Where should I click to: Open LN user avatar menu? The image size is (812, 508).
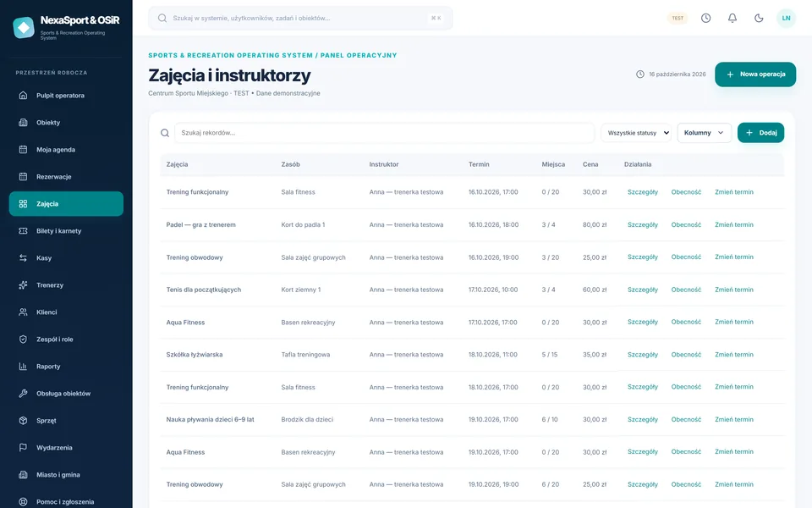point(786,18)
